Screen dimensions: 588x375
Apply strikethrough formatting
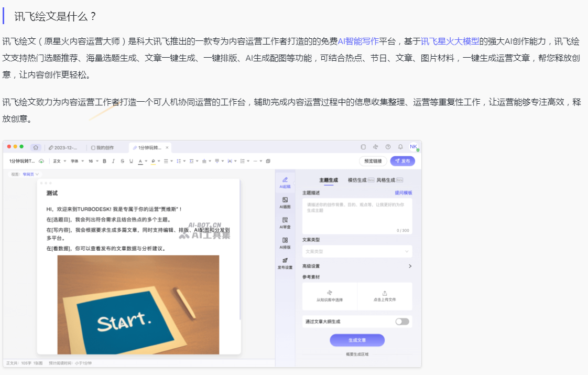coord(122,161)
